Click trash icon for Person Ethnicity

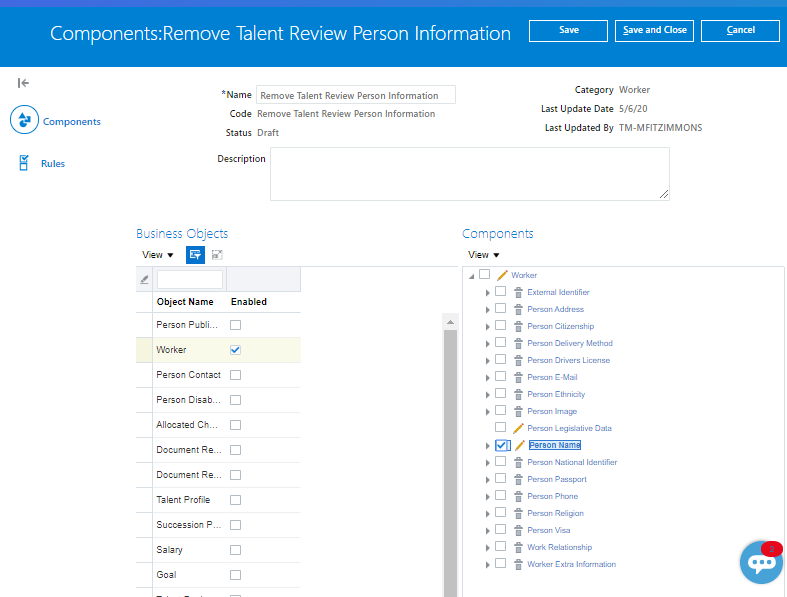coord(518,395)
